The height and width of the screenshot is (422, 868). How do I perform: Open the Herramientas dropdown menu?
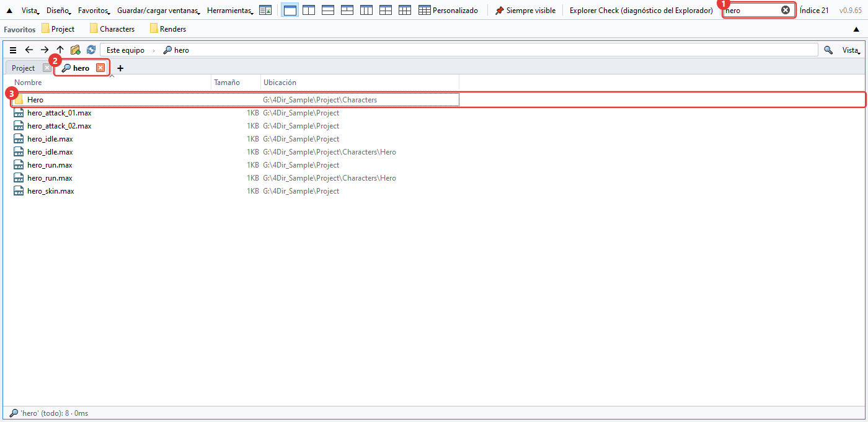point(230,11)
